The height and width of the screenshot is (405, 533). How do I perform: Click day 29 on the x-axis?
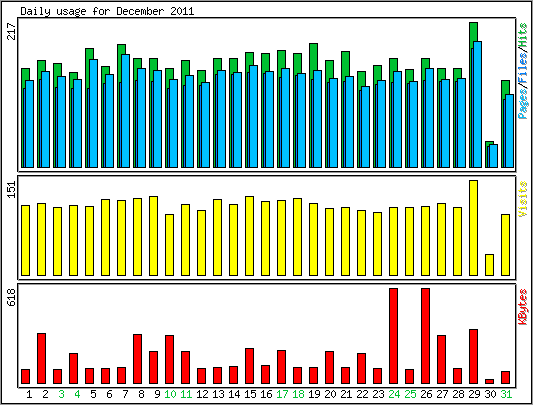474,394
